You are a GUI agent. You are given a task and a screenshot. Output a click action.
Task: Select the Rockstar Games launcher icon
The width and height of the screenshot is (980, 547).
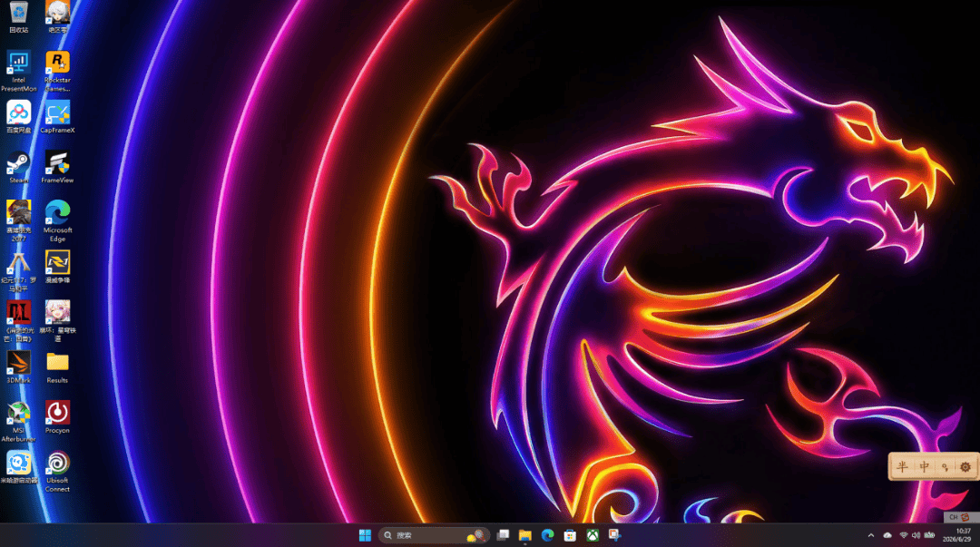click(57, 72)
